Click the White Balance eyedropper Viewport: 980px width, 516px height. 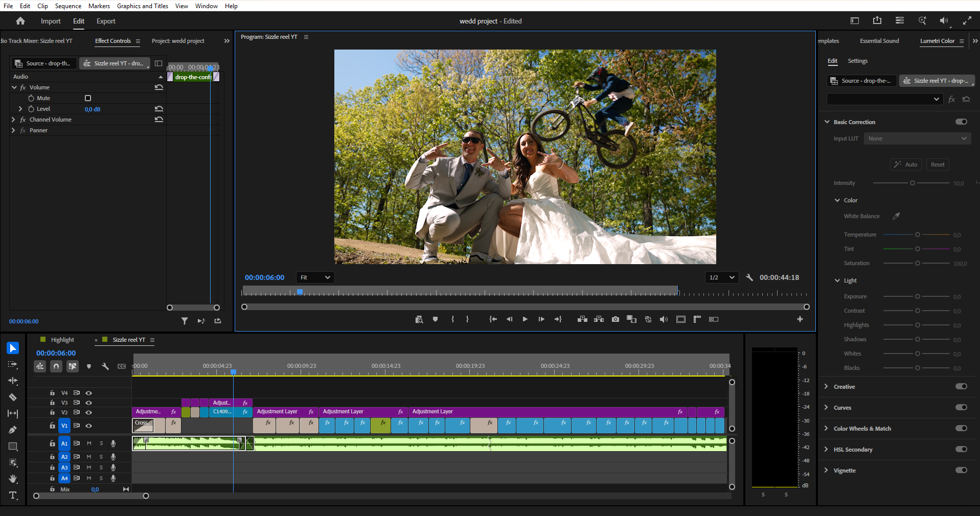click(x=896, y=216)
